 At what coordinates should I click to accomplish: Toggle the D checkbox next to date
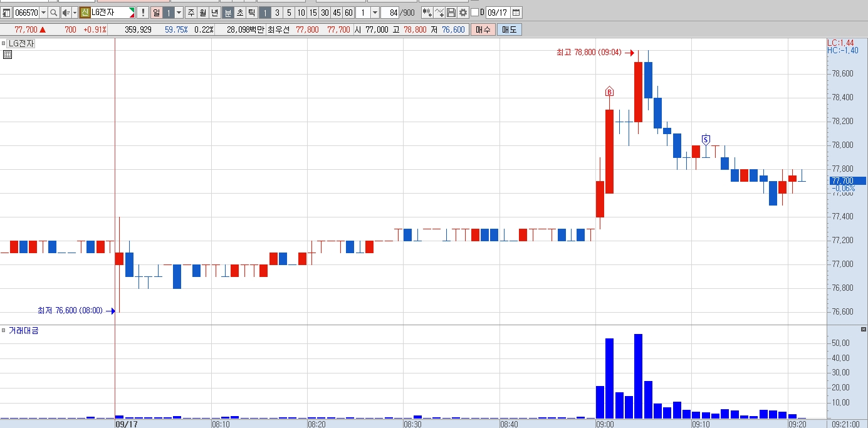(x=474, y=13)
